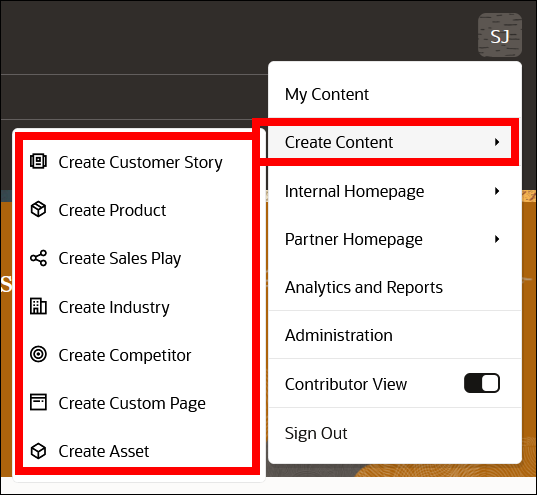This screenshot has height=495, width=537.
Task: Click the Create Competitor target icon
Action: [38, 354]
